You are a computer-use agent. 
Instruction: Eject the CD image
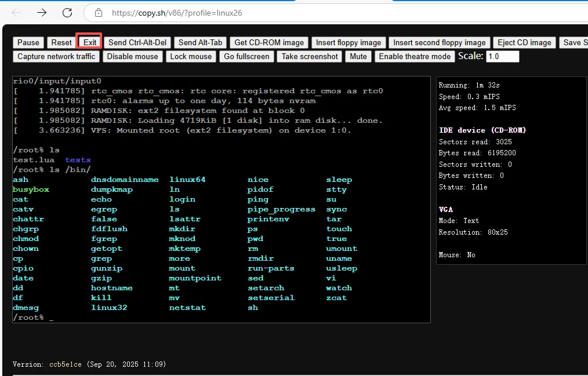(524, 43)
